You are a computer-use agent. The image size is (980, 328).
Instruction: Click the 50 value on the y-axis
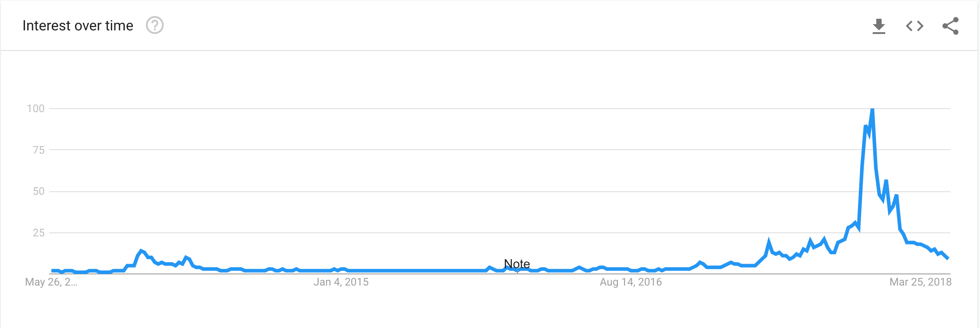(x=38, y=191)
